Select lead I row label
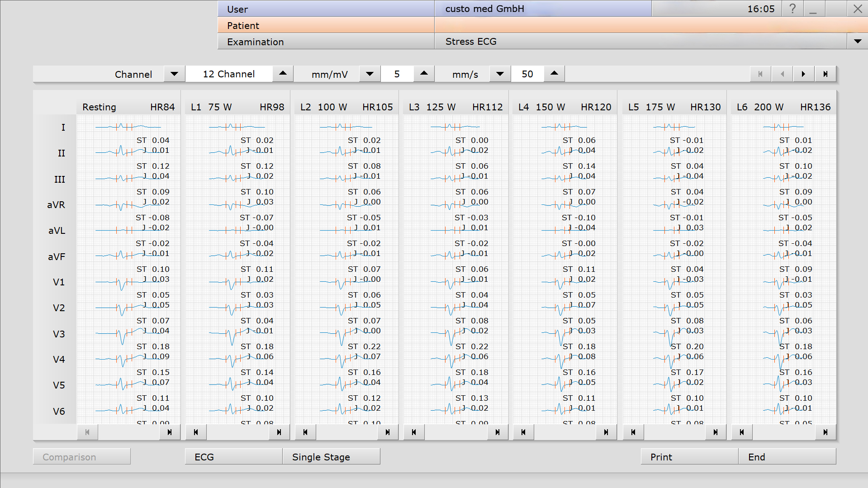868x488 pixels. (x=63, y=127)
